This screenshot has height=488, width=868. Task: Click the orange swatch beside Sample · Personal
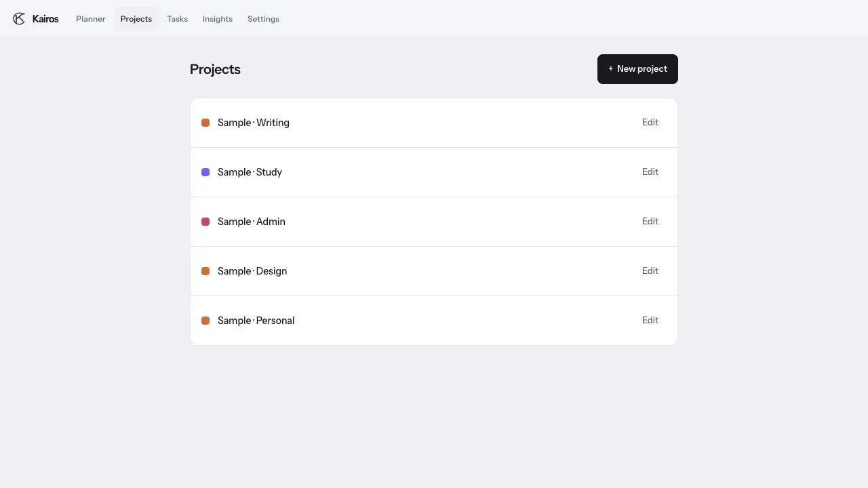(x=205, y=321)
